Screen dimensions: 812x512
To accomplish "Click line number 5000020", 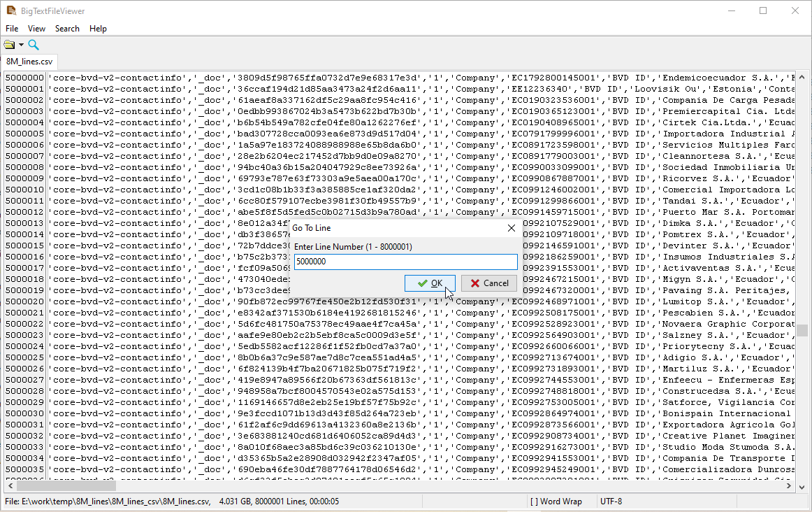I will [25, 301].
